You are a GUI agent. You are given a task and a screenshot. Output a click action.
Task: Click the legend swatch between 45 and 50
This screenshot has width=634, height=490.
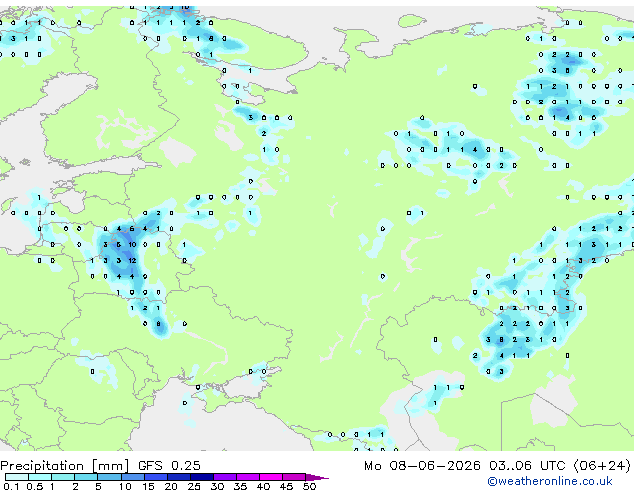(x=294, y=477)
